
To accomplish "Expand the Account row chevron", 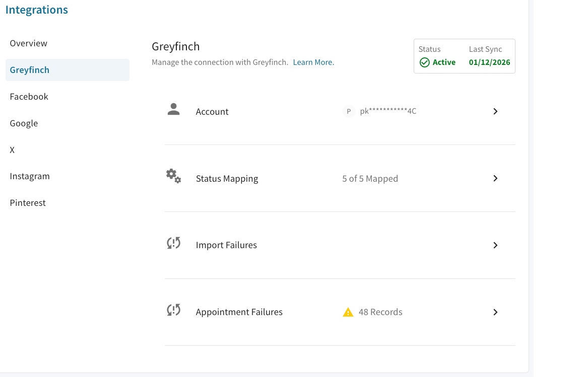I will [495, 111].
